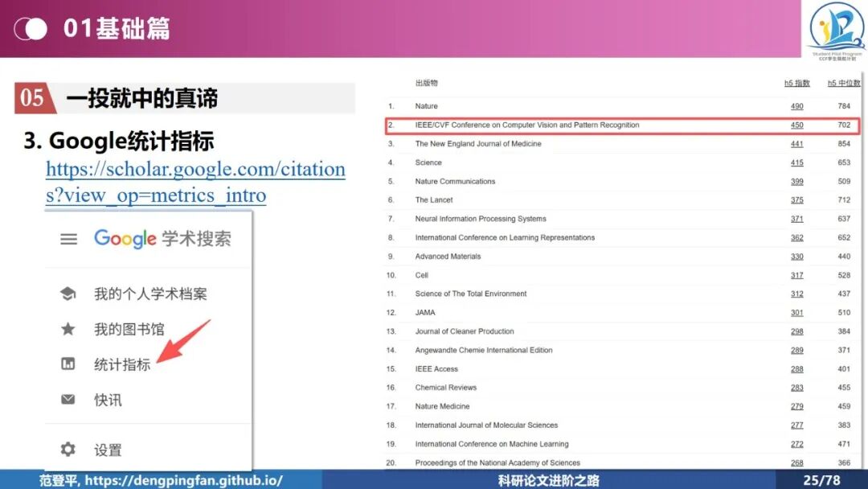Screen dimensions: 868x489
Task: Open ICLR h5-index value 362
Action: click(796, 237)
